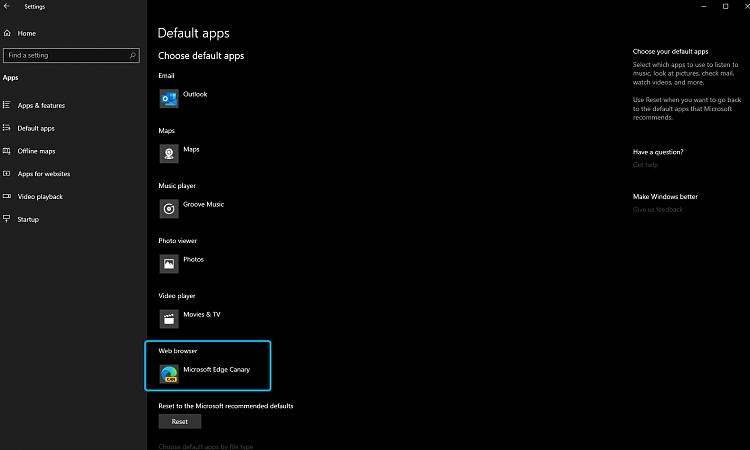Open Give us feedback link

[x=658, y=209]
